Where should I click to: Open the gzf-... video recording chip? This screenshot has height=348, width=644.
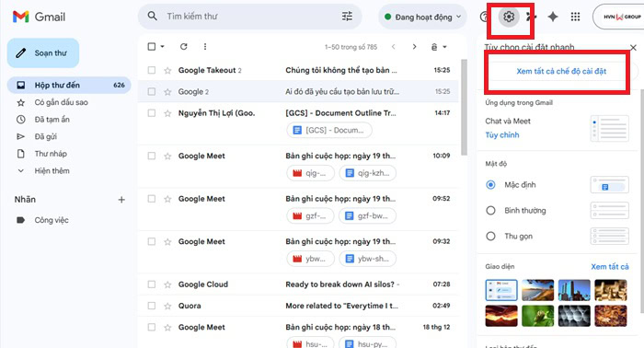(x=311, y=215)
